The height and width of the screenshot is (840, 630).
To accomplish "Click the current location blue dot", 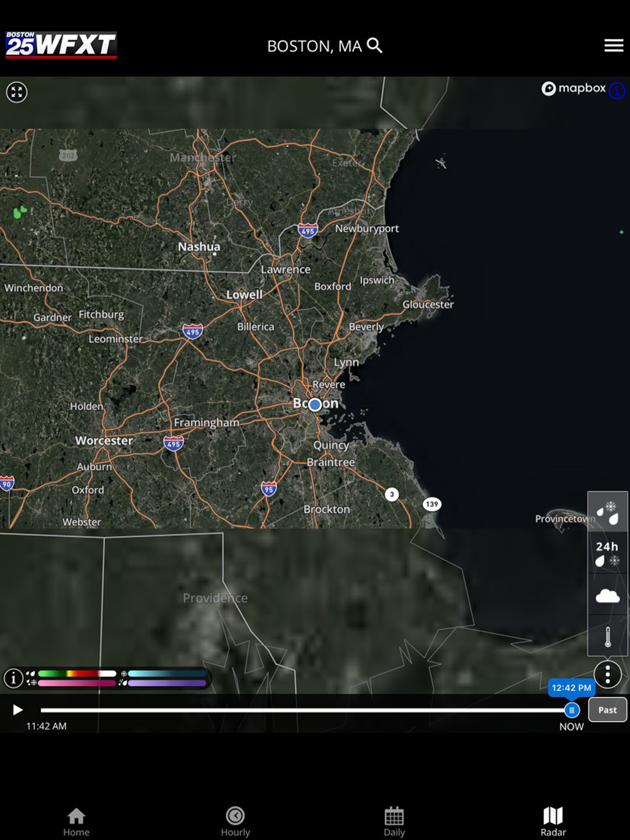I will (315, 404).
